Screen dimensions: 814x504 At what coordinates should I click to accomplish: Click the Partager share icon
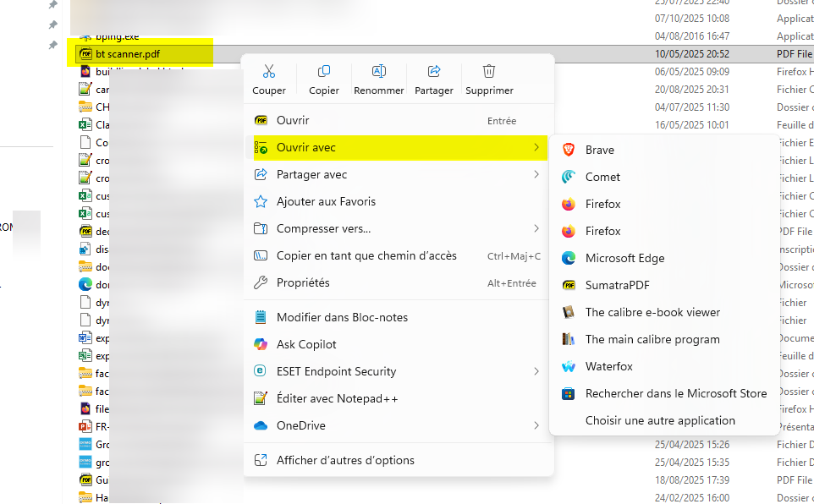[434, 72]
